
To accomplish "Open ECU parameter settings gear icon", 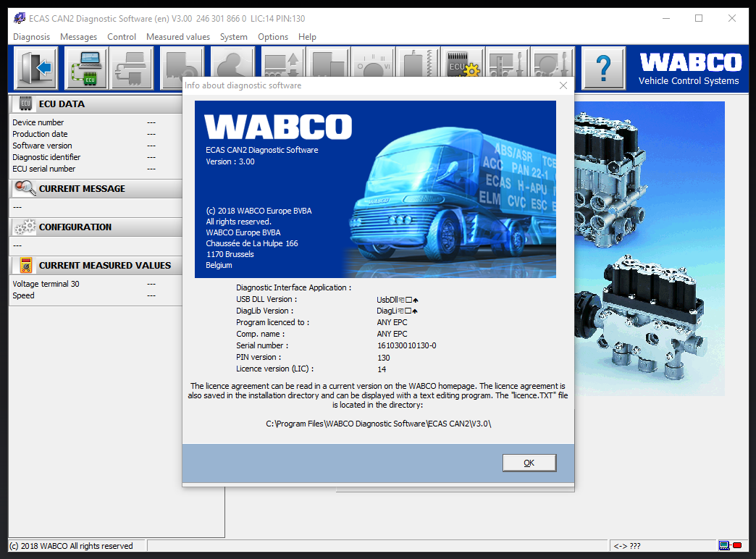I will [x=463, y=62].
